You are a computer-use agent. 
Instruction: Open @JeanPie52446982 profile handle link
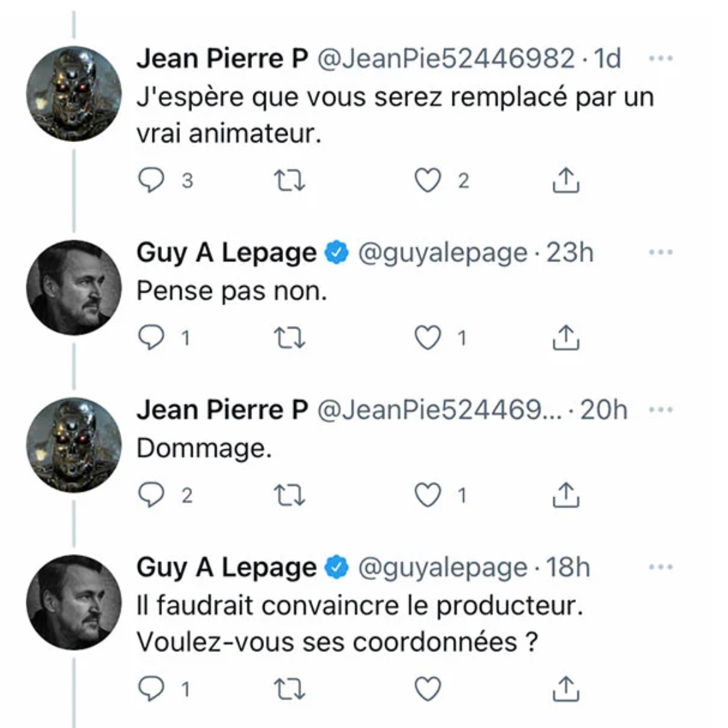coord(445,59)
